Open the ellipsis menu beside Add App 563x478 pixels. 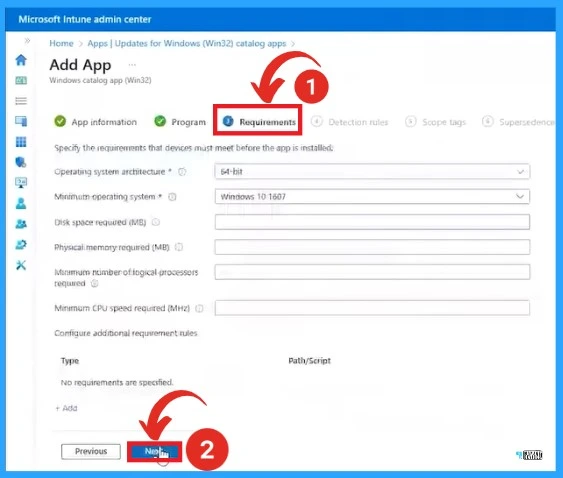(132, 65)
